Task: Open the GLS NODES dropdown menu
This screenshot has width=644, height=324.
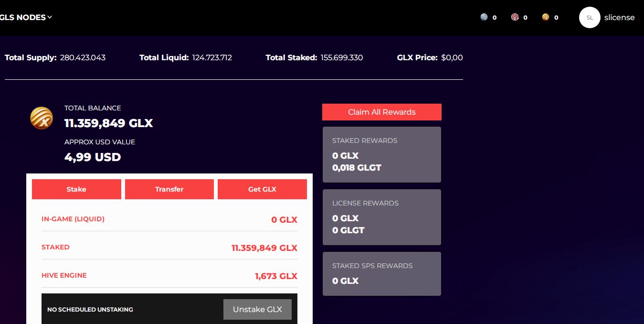Action: pos(25,17)
